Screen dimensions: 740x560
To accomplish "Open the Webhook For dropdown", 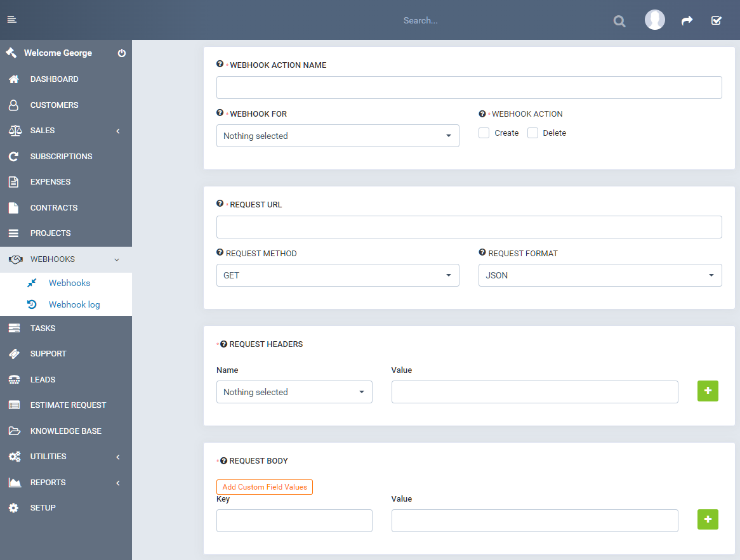I will [338, 136].
